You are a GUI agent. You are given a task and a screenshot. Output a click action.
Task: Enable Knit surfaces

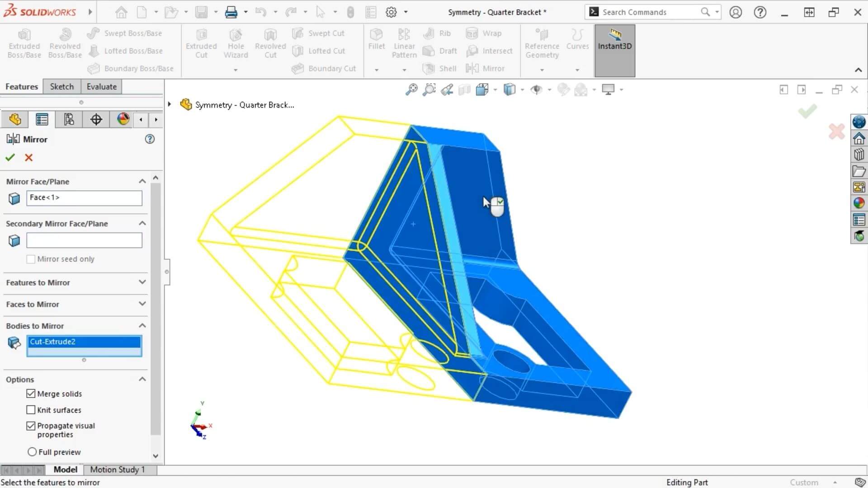[x=30, y=410]
